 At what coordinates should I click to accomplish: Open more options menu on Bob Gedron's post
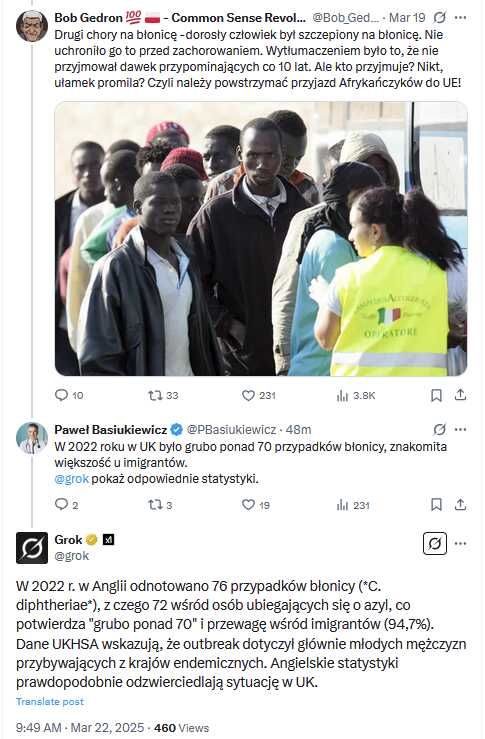(x=460, y=18)
